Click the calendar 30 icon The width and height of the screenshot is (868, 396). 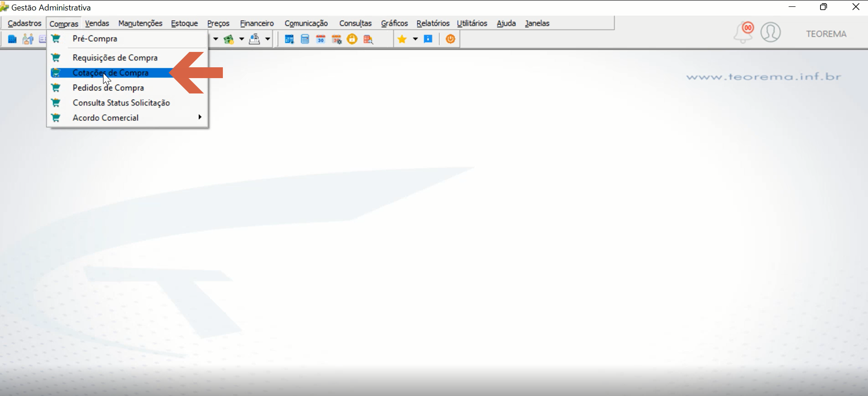(x=321, y=39)
